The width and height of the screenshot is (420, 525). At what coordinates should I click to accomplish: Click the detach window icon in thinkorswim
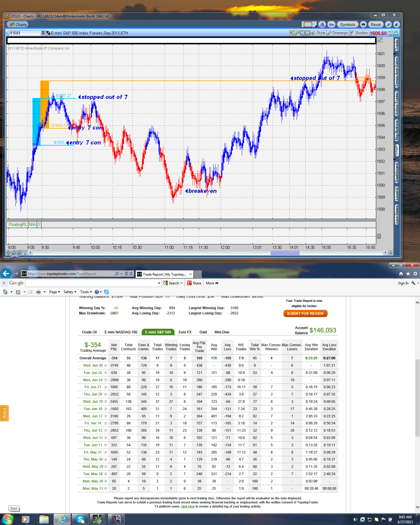click(396, 24)
